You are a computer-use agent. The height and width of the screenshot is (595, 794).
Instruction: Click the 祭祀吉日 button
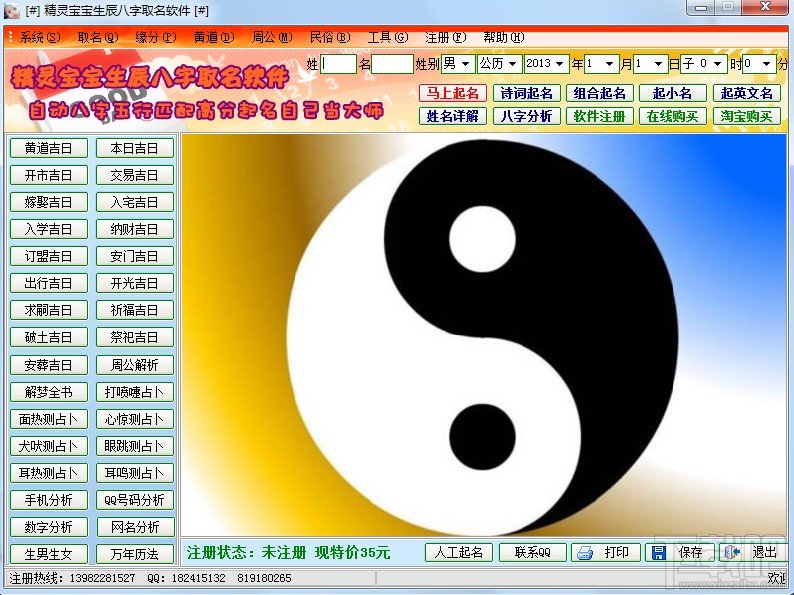(135, 337)
